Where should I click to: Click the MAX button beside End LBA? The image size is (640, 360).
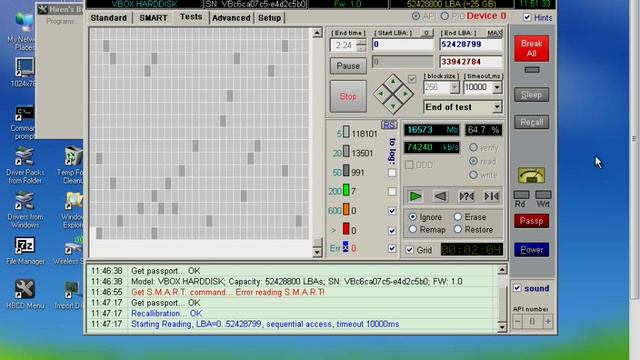(495, 33)
